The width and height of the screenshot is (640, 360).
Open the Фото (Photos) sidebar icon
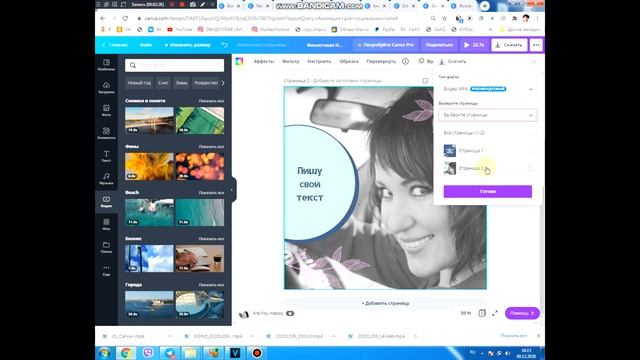[x=106, y=110]
